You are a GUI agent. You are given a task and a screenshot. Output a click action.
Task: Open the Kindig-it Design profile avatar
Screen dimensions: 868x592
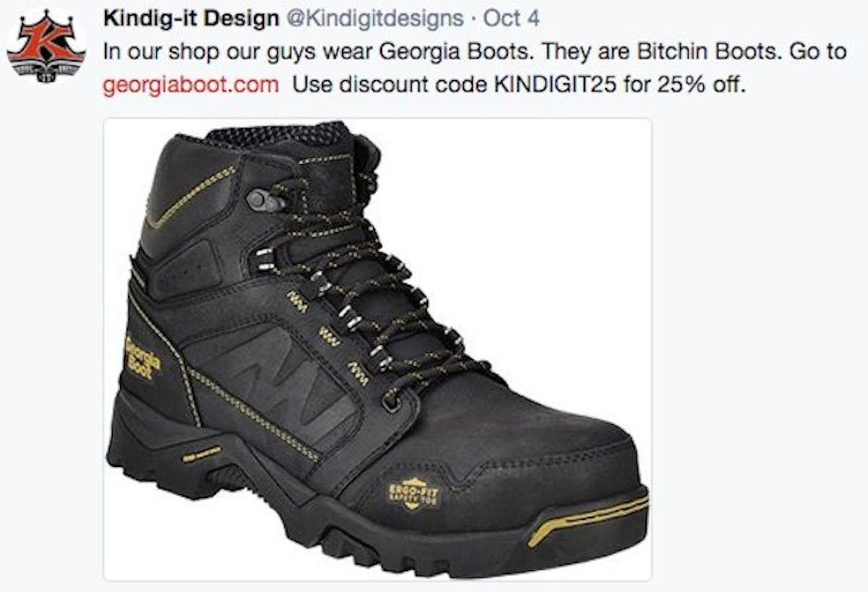coord(47,46)
